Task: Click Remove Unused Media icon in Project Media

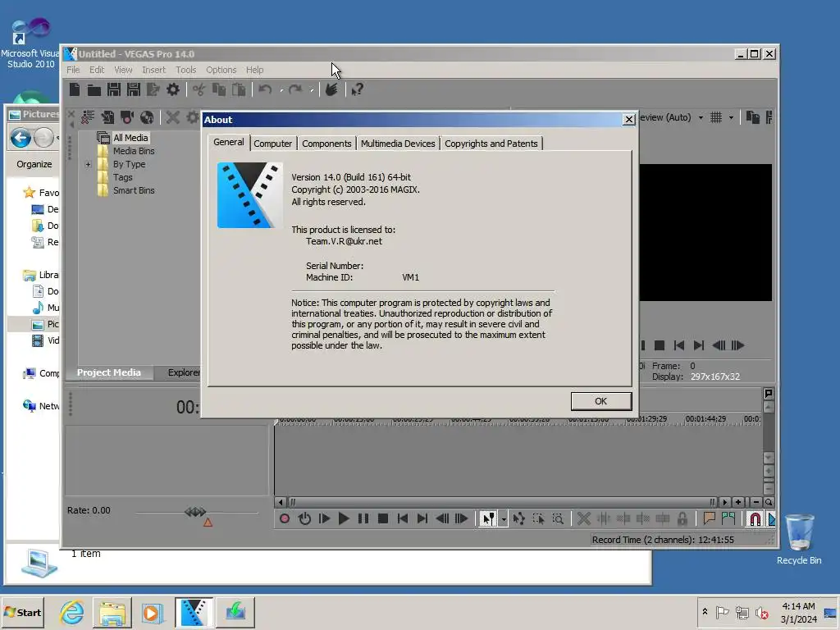Action: point(88,117)
